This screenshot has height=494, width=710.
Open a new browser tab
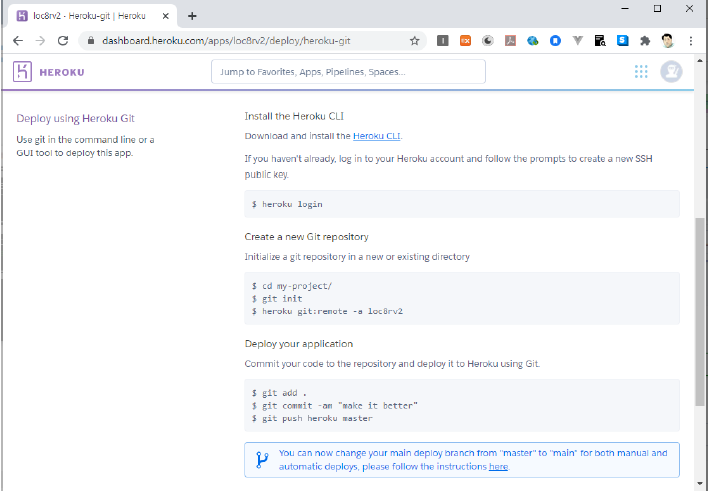coord(192,16)
